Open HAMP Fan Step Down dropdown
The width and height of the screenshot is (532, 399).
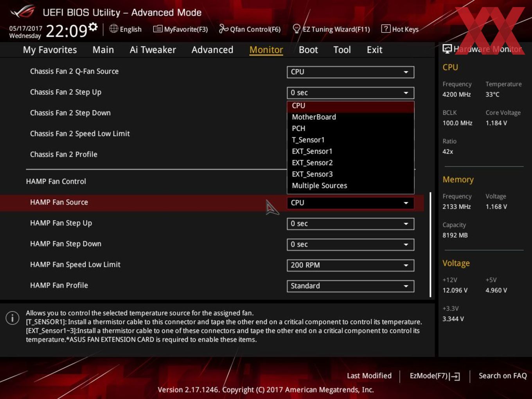[x=350, y=244]
